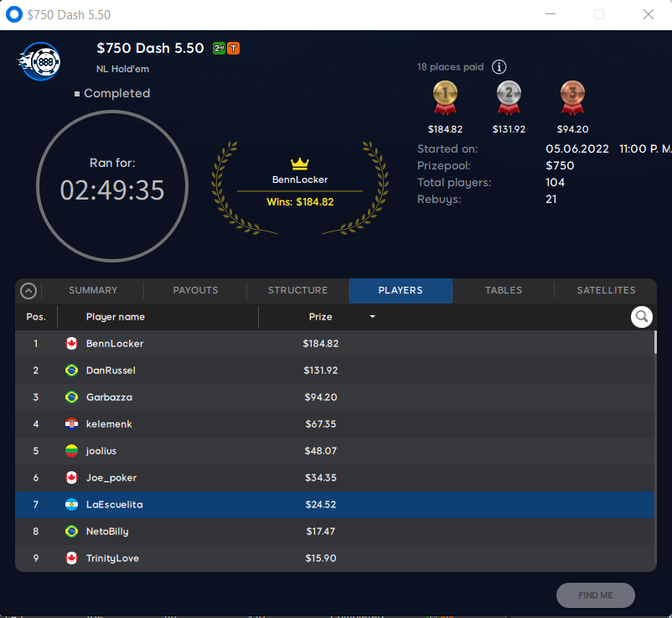Image resolution: width=672 pixels, height=618 pixels.
Task: Click the orange T turbo badge icon
Action: point(233,49)
